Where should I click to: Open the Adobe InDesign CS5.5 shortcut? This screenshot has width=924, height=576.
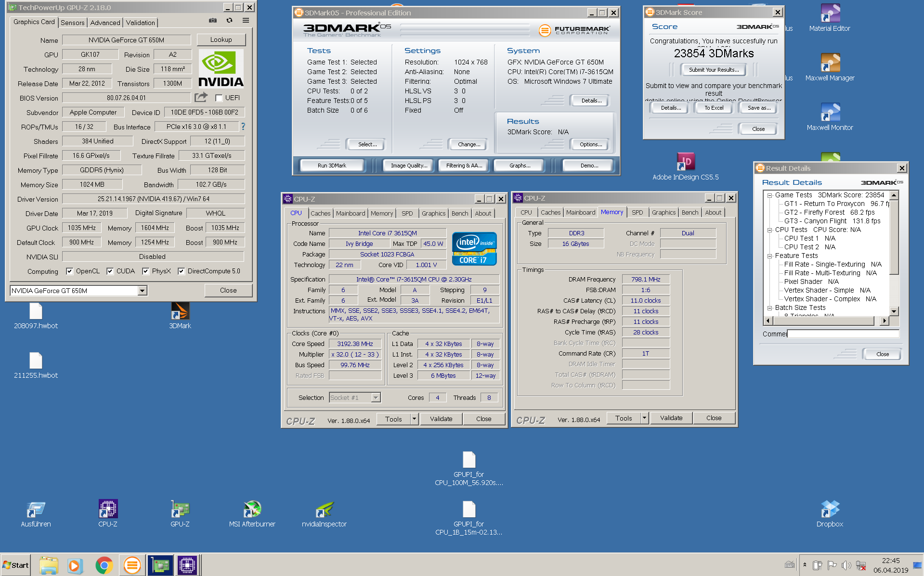(686, 162)
